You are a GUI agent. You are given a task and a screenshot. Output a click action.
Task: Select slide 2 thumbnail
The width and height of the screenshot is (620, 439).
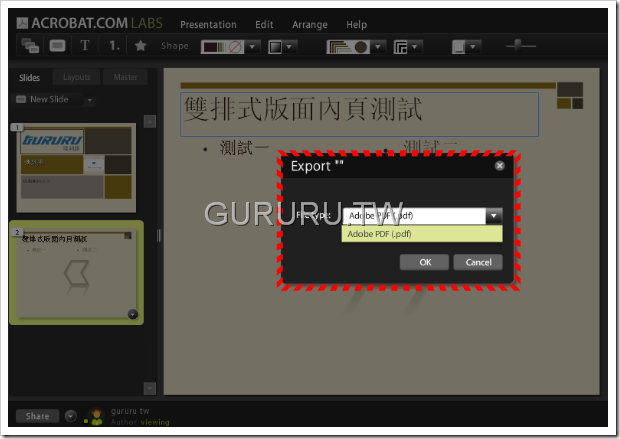(76, 273)
